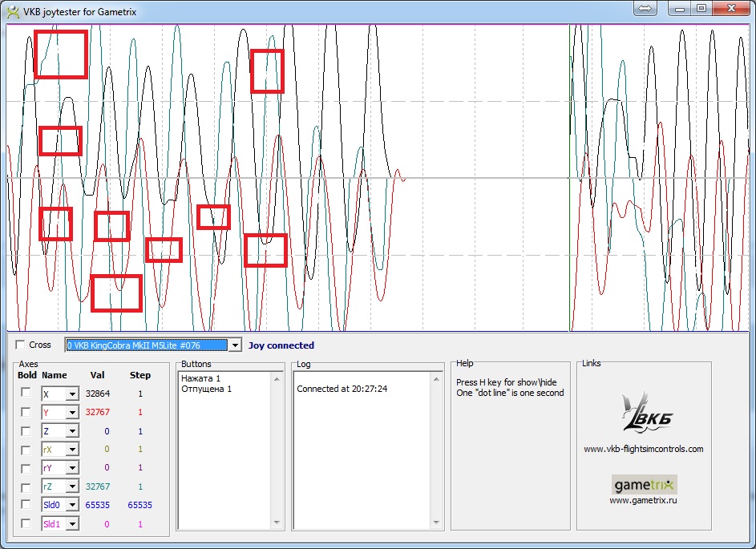
Task: Tick the Bold checkbox for rY axis
Action: [x=26, y=467]
